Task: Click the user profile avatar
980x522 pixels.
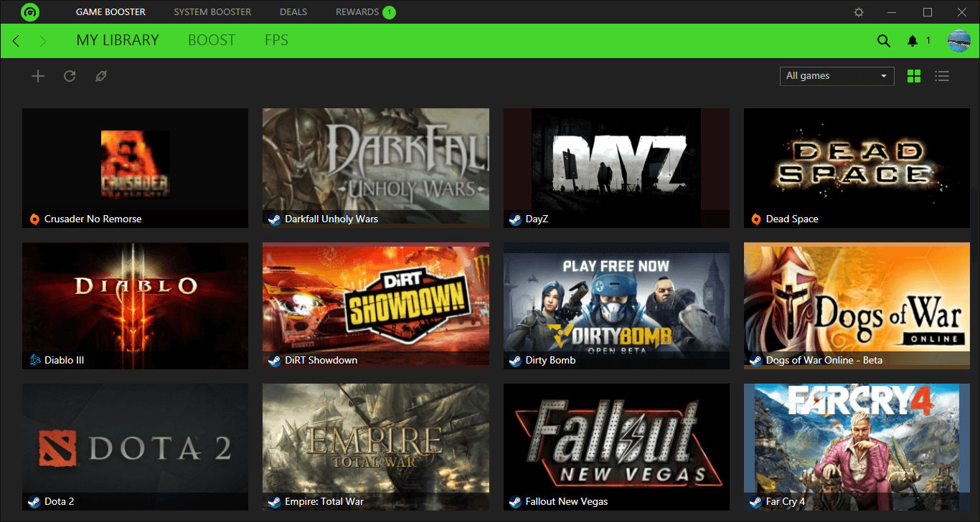Action: click(958, 41)
